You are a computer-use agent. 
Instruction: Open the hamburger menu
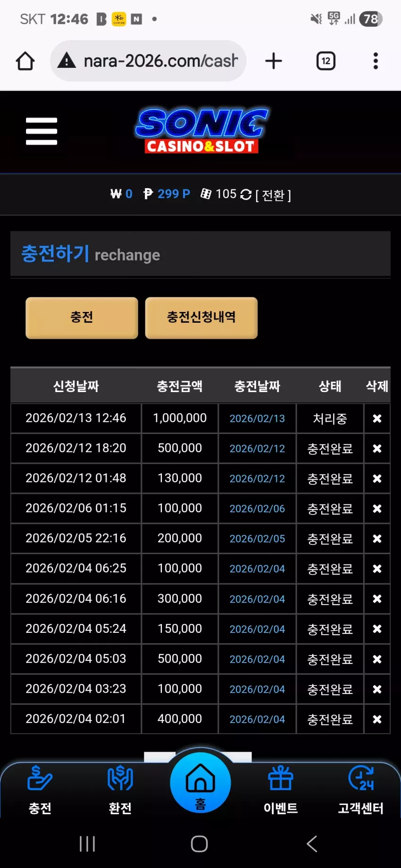(x=42, y=131)
